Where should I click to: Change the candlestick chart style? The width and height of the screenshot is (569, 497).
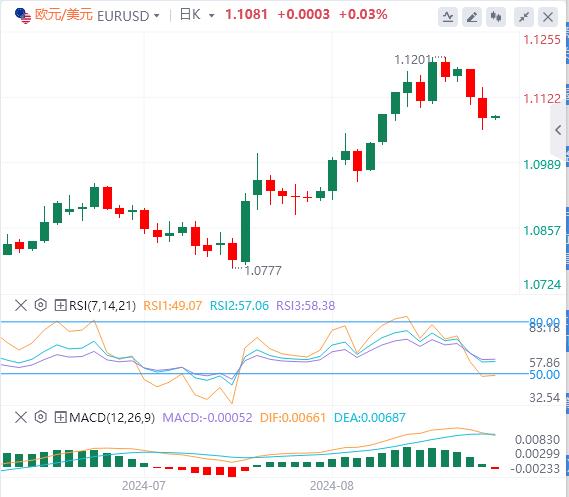(496, 17)
